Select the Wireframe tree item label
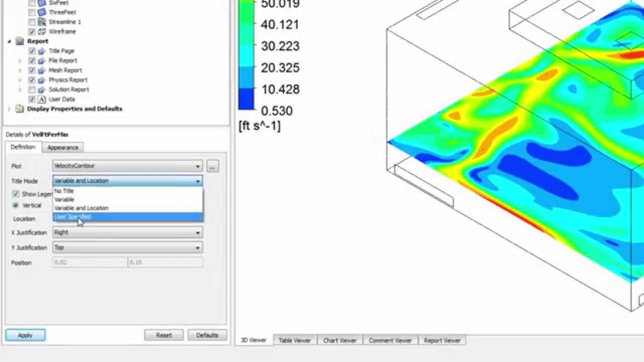The width and height of the screenshot is (644, 362). (62, 31)
